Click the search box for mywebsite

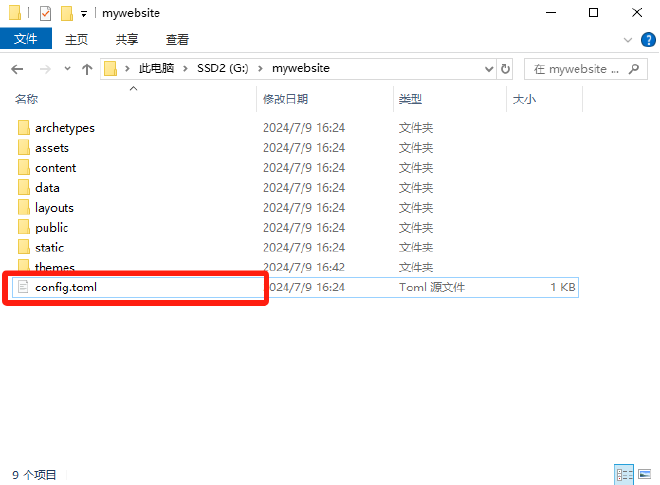[x=585, y=69]
